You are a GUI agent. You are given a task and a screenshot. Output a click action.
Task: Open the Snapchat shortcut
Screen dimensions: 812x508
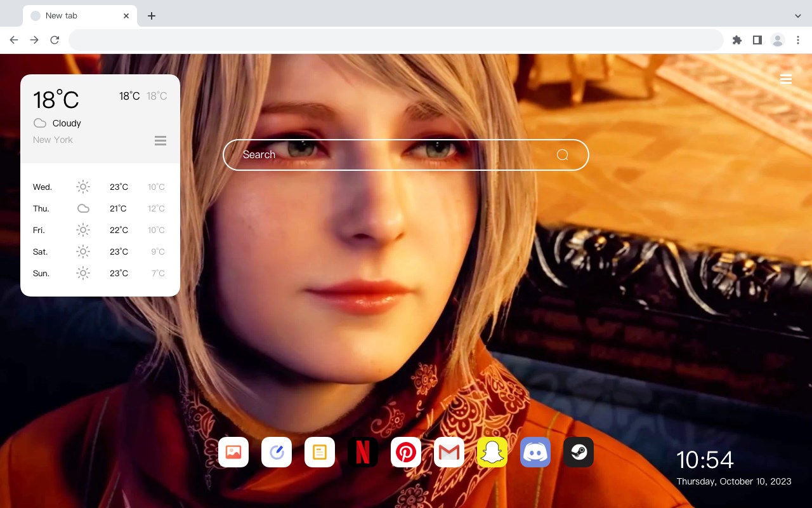tap(492, 452)
